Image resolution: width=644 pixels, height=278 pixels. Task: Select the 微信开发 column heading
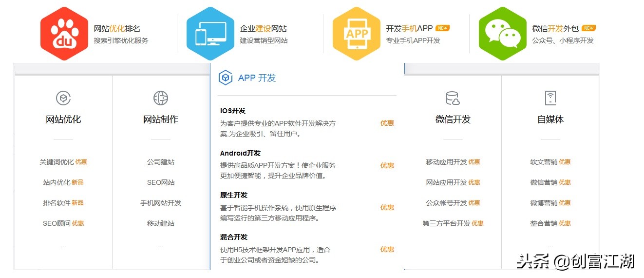coord(453,119)
